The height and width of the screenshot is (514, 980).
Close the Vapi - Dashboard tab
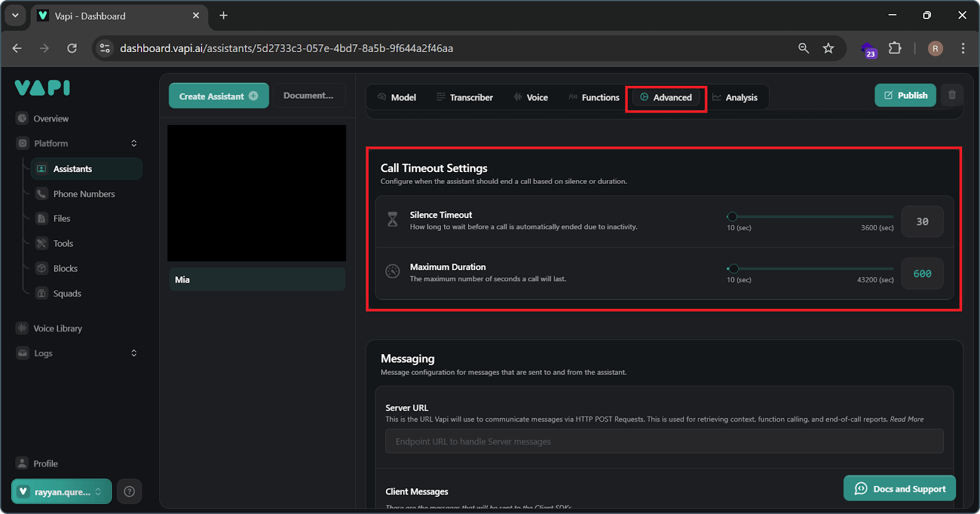(x=196, y=15)
